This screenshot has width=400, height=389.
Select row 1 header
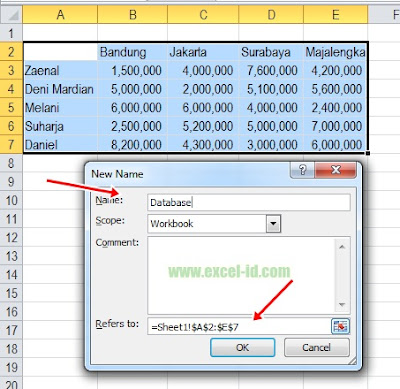coord(11,33)
